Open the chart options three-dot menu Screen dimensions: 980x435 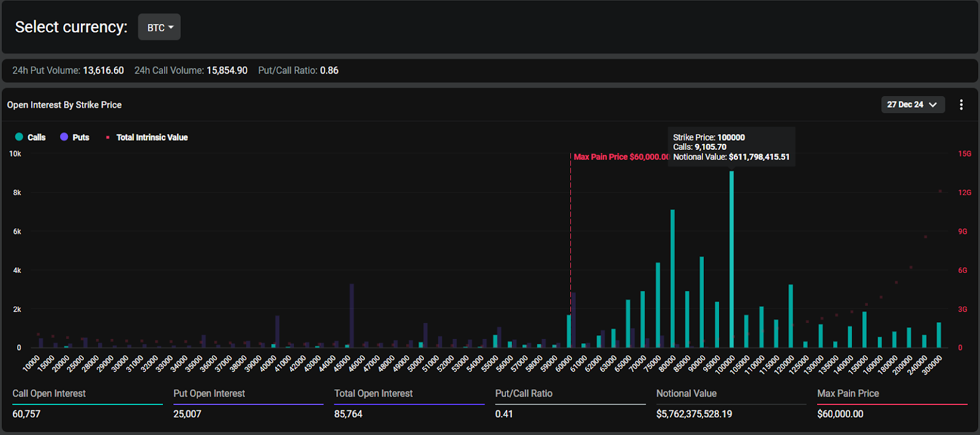tap(961, 105)
